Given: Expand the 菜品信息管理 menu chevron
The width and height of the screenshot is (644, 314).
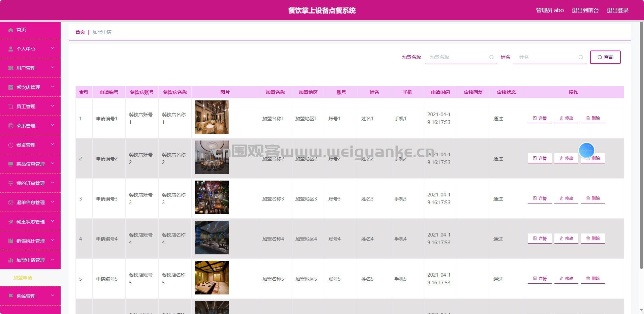Looking at the screenshot, I should [x=53, y=164].
